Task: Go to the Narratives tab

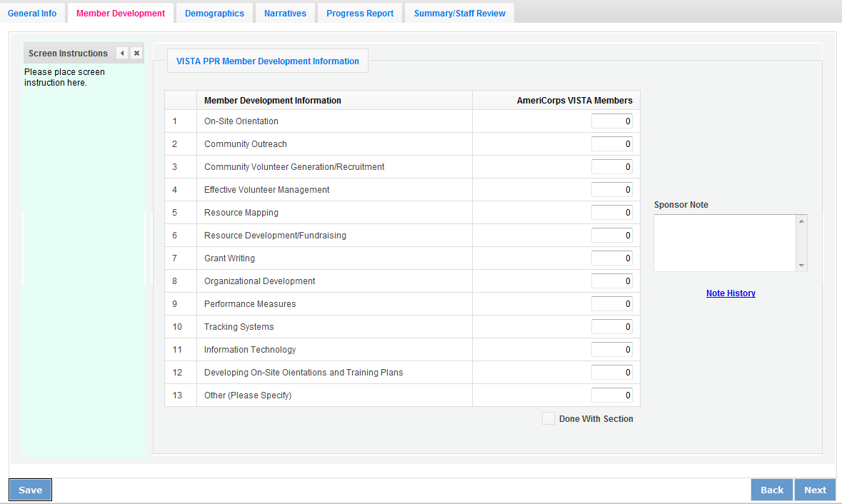Action: pos(285,14)
